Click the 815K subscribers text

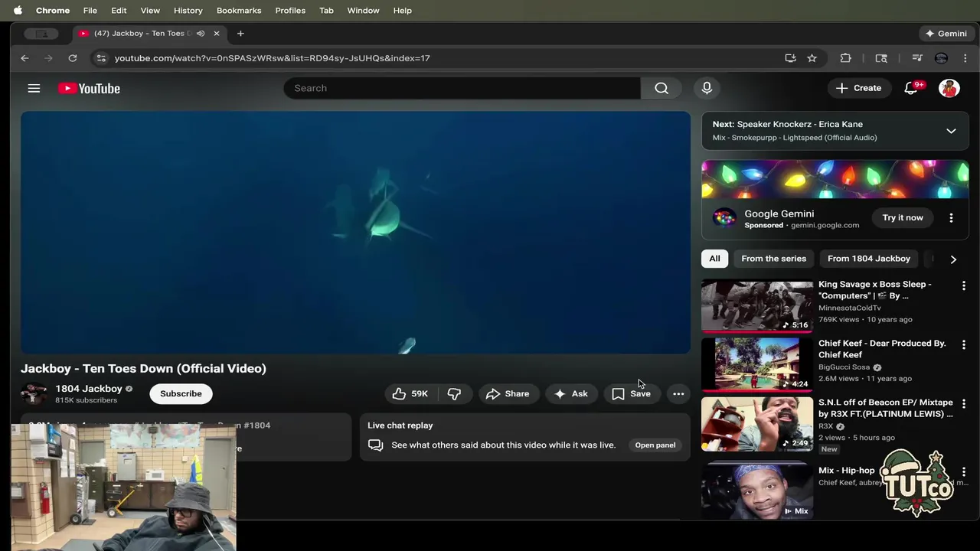[86, 400]
